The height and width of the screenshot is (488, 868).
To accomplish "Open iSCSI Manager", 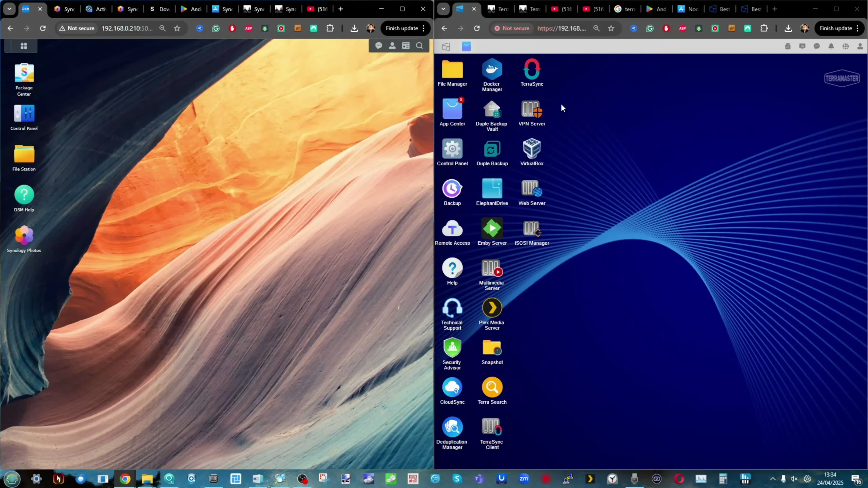I will pos(532,232).
